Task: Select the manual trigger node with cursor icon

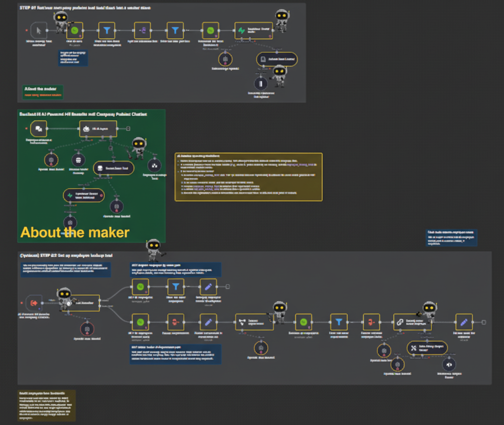Action: pyautogui.click(x=39, y=30)
